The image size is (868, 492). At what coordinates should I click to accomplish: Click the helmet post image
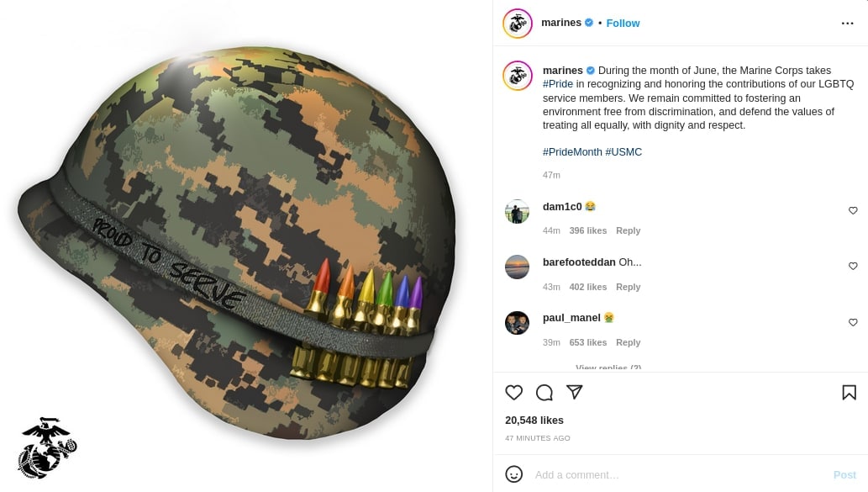pos(246,246)
